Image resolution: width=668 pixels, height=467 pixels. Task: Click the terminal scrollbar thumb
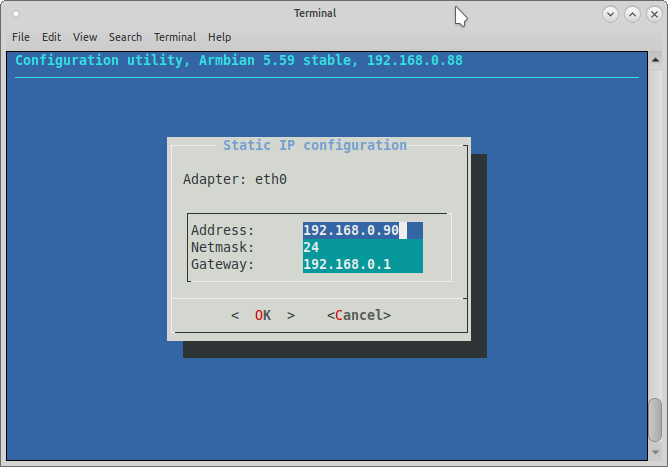[x=655, y=421]
